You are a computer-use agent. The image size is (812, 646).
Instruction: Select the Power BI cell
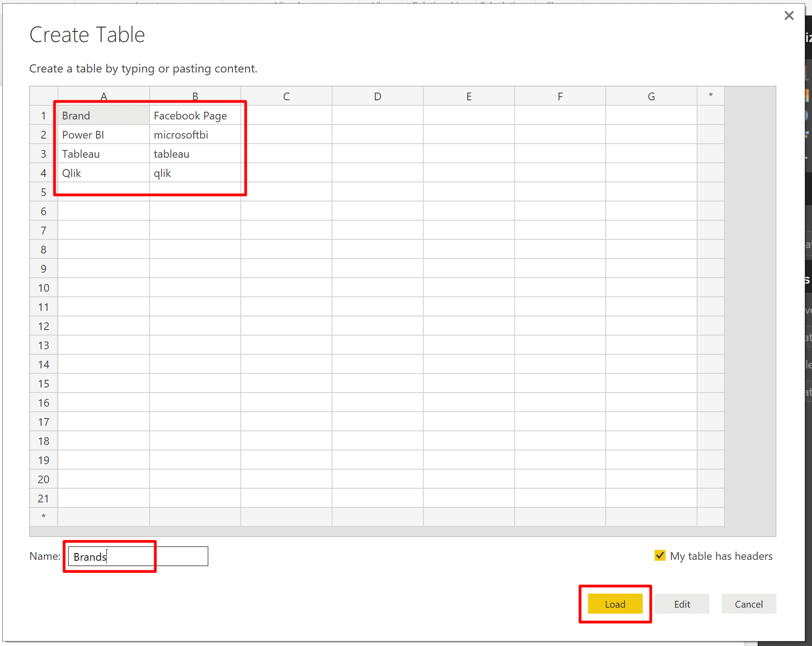104,134
